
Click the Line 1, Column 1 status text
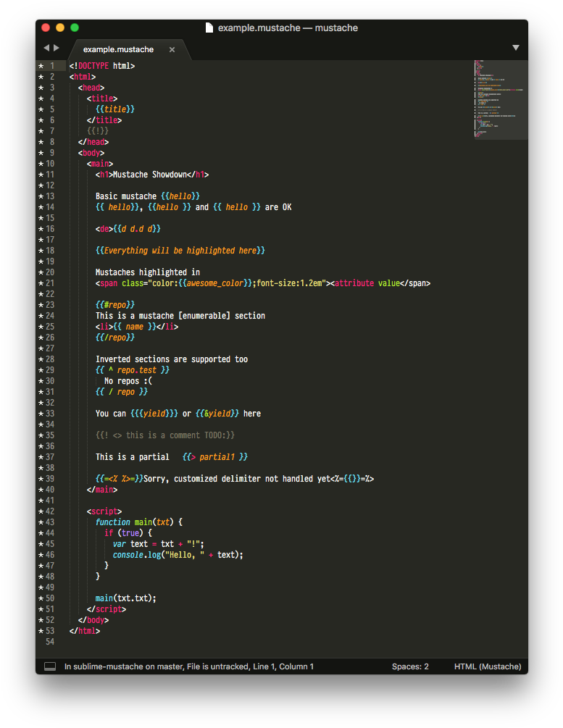click(281, 666)
